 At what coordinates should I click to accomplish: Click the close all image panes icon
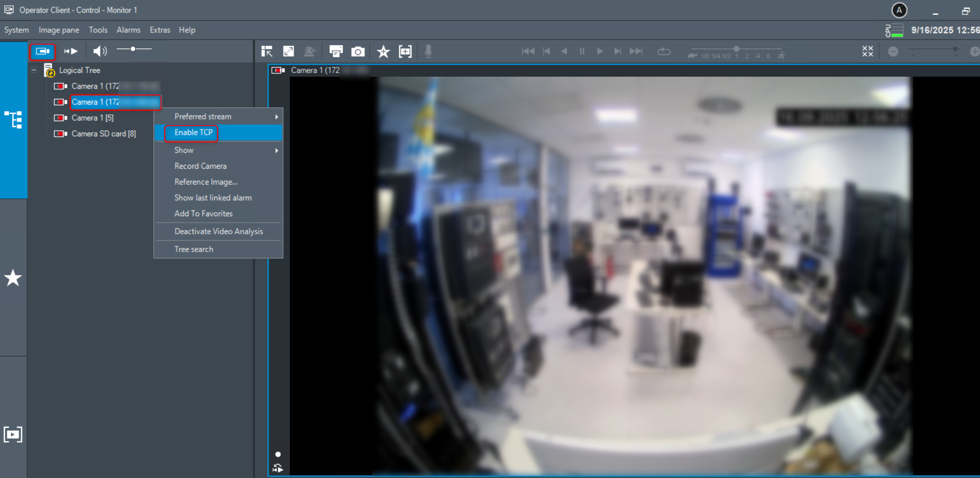click(867, 51)
